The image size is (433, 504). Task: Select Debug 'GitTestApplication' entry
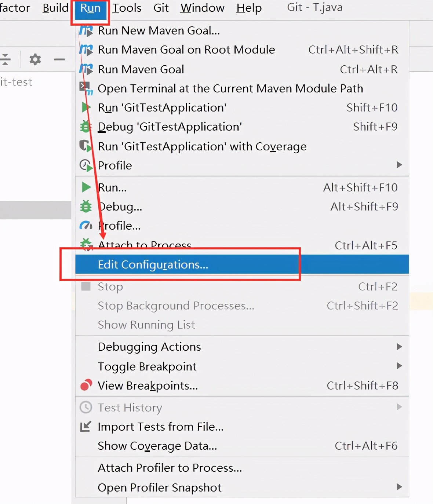click(x=242, y=127)
